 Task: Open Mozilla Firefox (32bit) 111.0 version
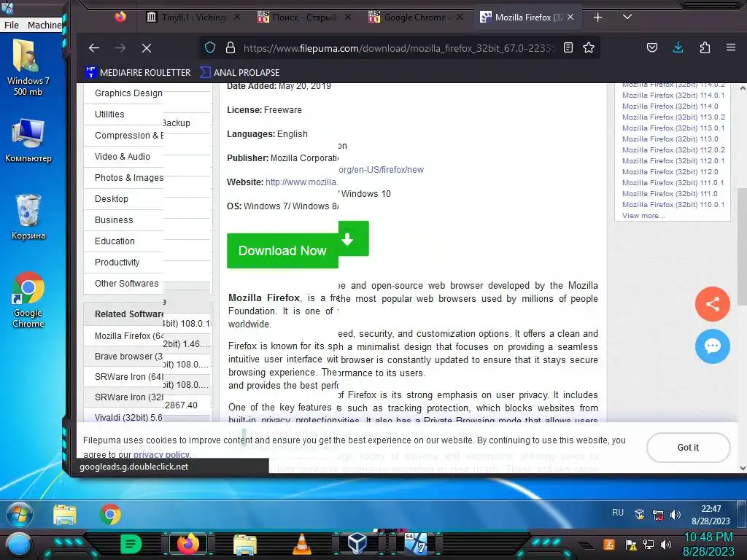click(670, 194)
